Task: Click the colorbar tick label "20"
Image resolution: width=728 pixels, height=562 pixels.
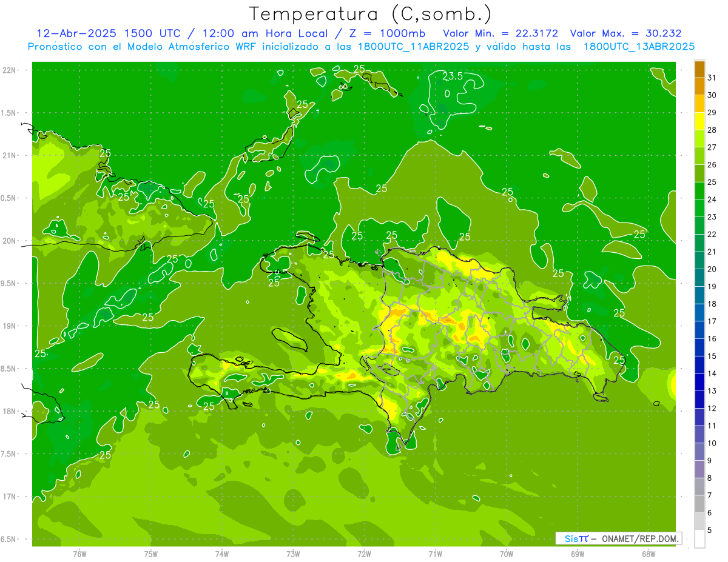Action: pos(712,269)
